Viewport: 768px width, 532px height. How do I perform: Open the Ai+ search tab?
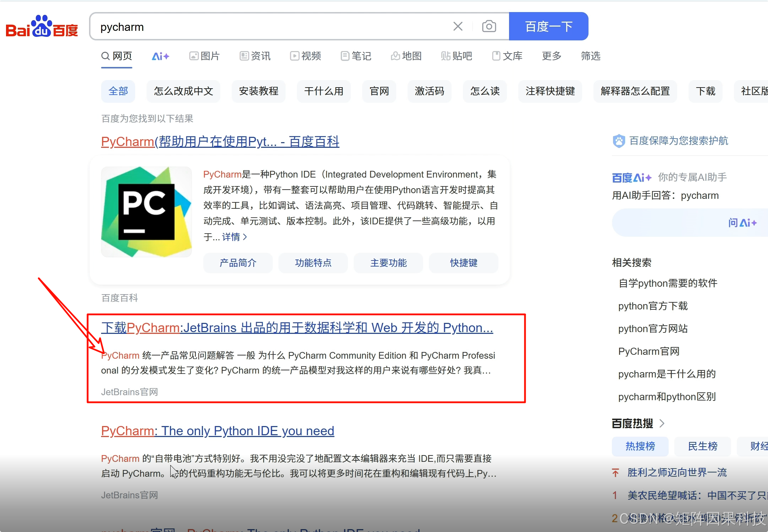(x=160, y=56)
